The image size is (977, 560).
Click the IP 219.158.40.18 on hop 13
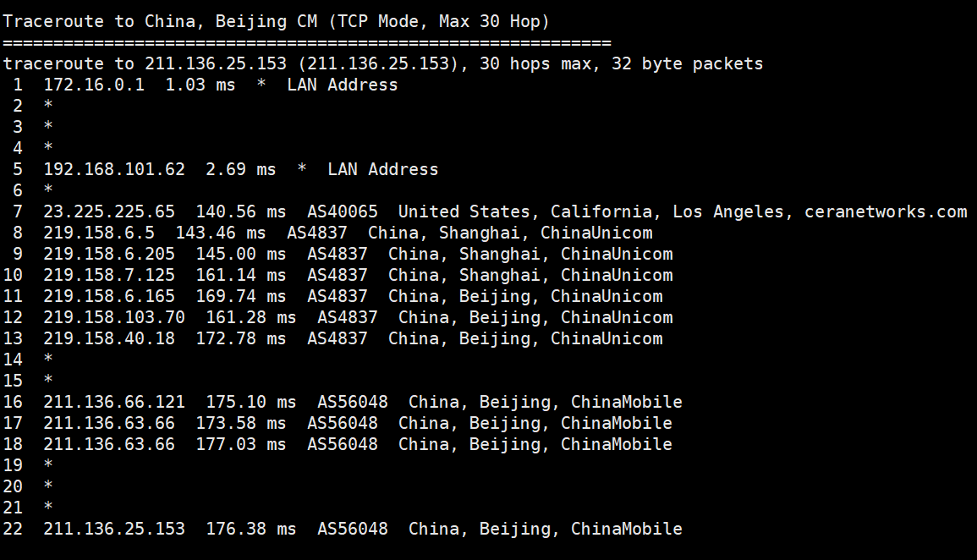click(x=109, y=338)
